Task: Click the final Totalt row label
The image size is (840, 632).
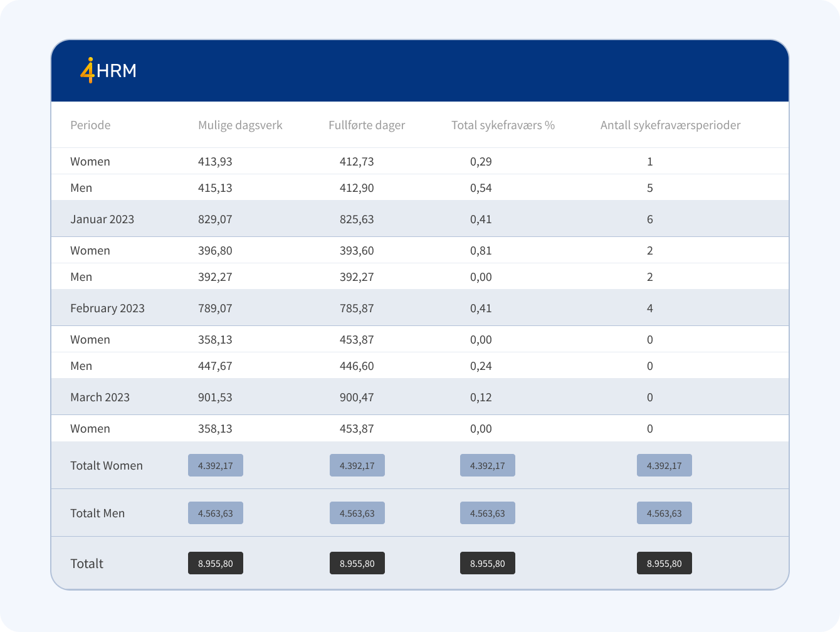Action: (87, 563)
